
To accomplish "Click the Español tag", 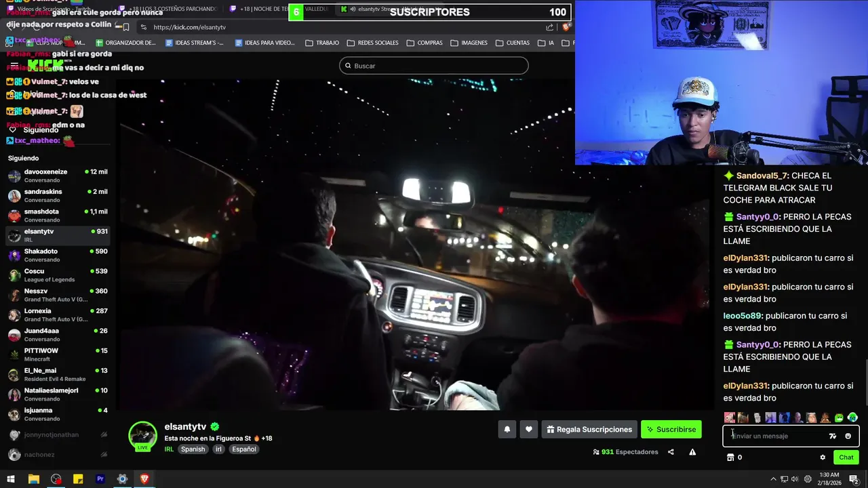I will [244, 449].
